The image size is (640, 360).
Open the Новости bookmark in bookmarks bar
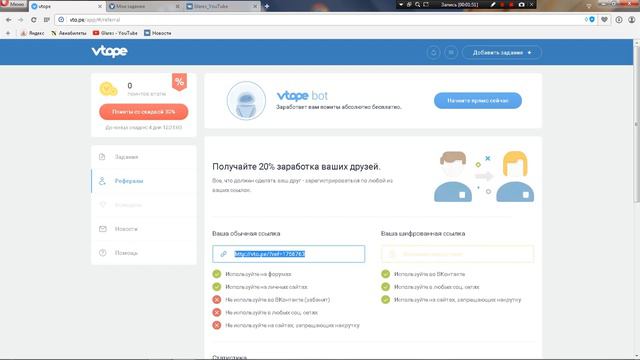(158, 33)
